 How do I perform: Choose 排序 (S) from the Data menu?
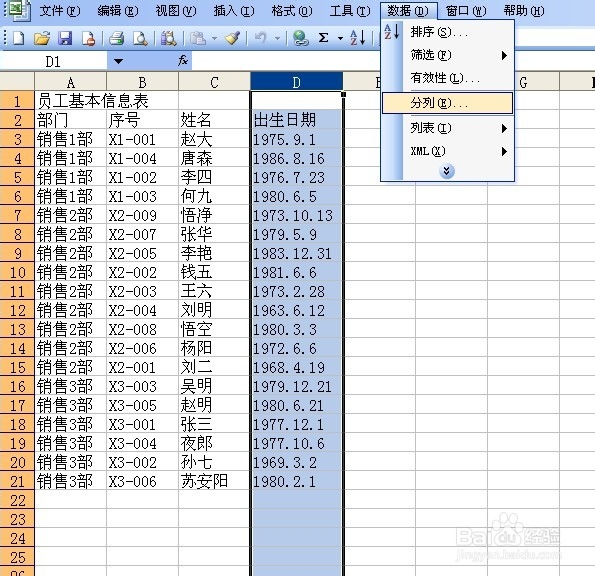tap(447, 32)
